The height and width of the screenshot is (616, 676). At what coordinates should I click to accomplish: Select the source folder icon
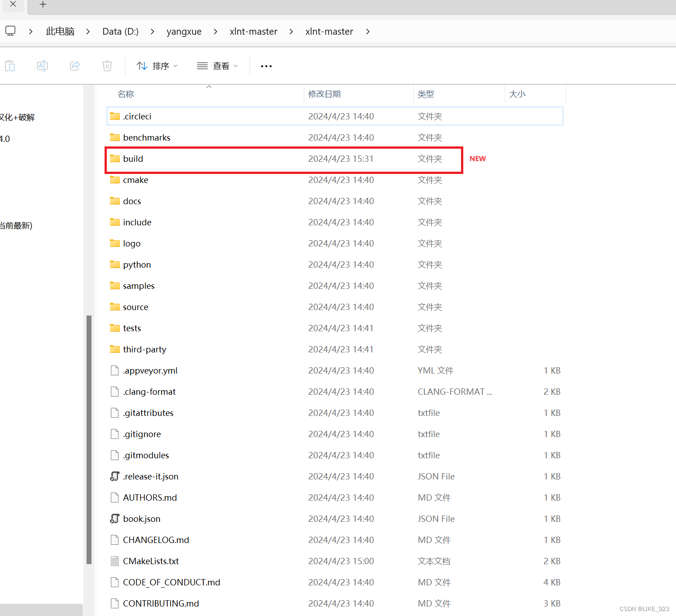[115, 307]
